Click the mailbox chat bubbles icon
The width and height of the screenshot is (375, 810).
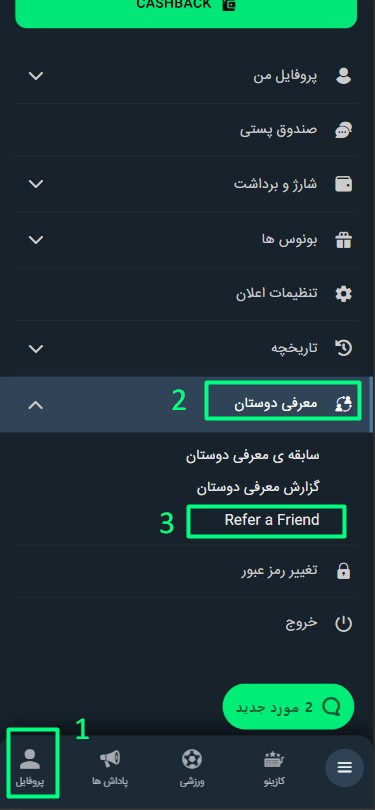point(343,130)
